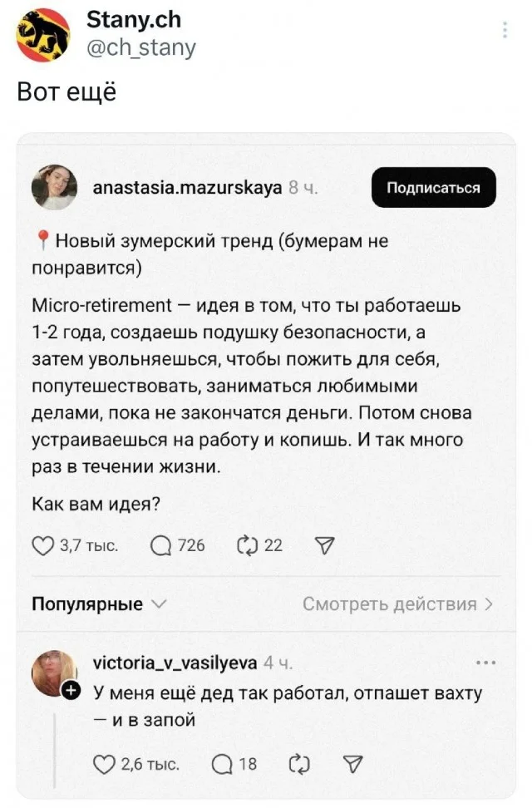Share the post using the paper plane icon

pos(325,545)
